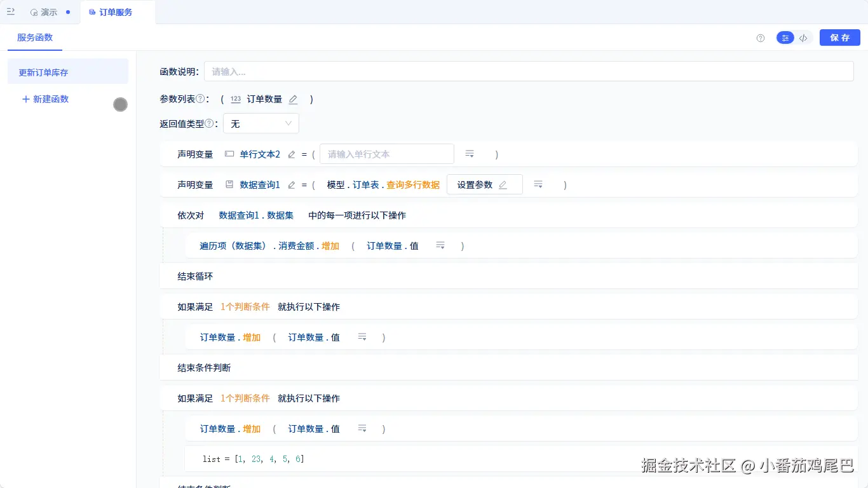Click 查询多行数据 method
868x488 pixels.
tap(413, 184)
